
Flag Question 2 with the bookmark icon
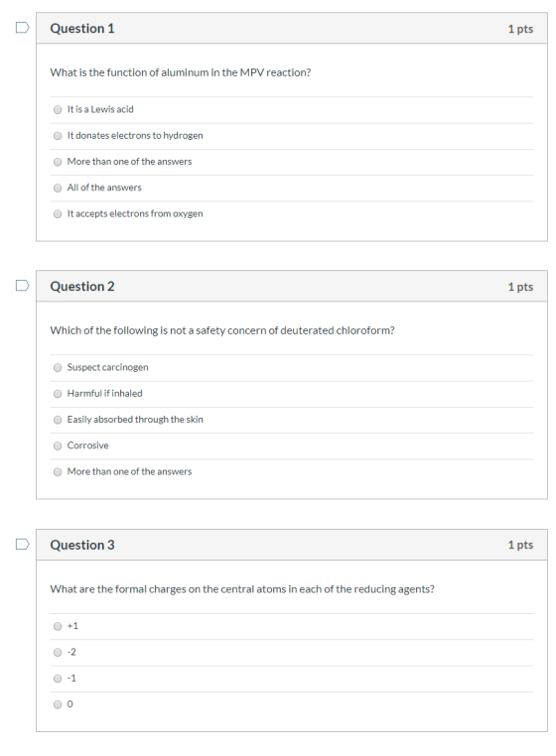pos(22,286)
